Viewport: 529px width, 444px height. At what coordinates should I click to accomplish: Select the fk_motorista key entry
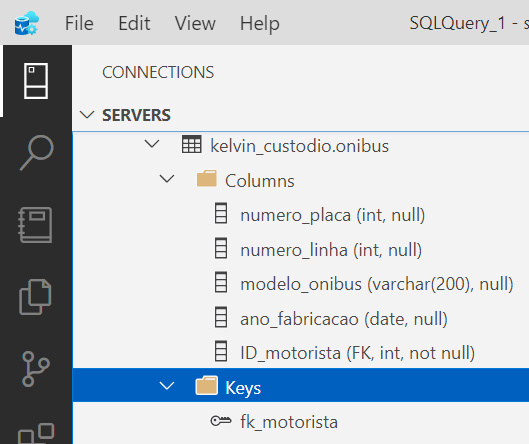[289, 422]
